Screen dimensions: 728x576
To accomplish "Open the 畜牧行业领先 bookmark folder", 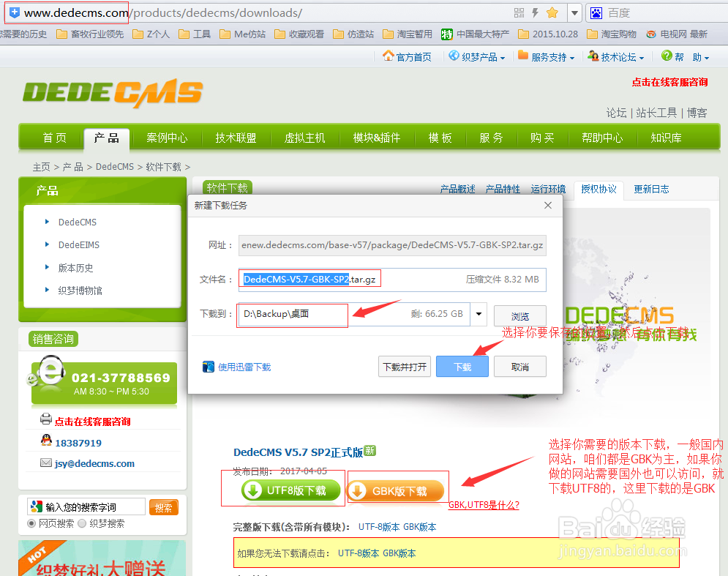I will point(90,34).
